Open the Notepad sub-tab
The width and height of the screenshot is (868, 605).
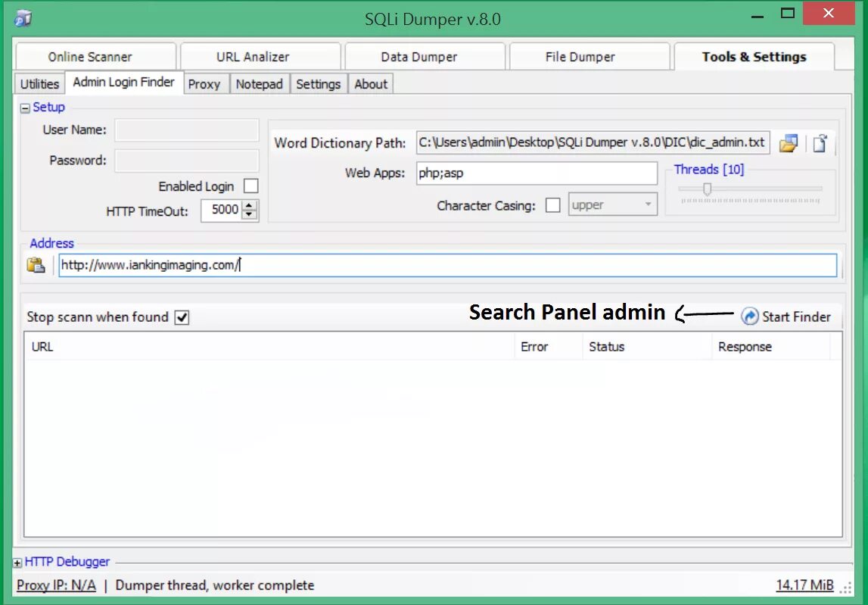pyautogui.click(x=259, y=84)
